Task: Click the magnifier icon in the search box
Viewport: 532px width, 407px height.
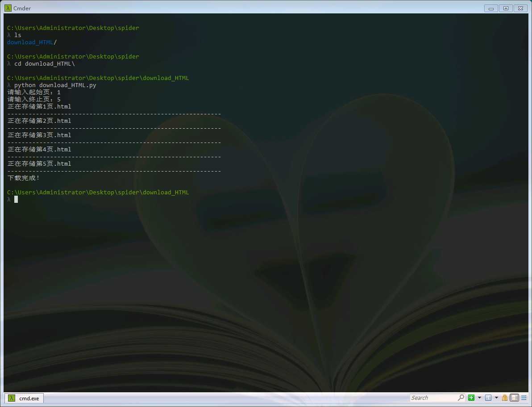Action: click(461, 398)
